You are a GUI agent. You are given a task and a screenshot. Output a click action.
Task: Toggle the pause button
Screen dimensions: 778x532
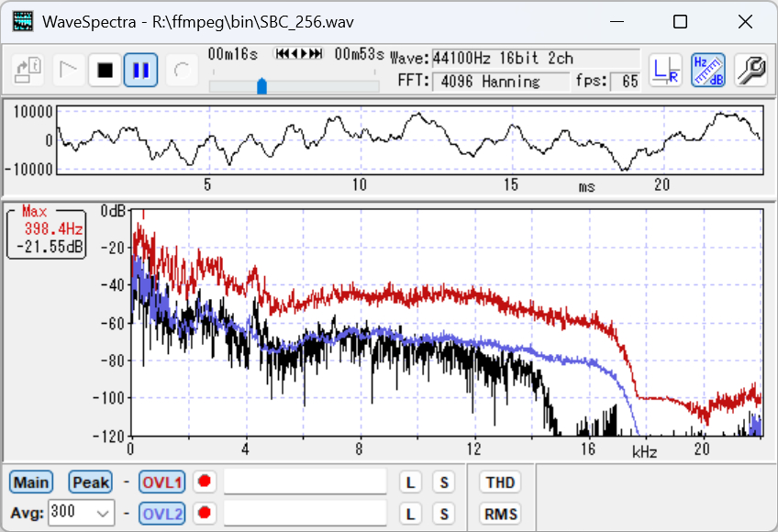(141, 70)
